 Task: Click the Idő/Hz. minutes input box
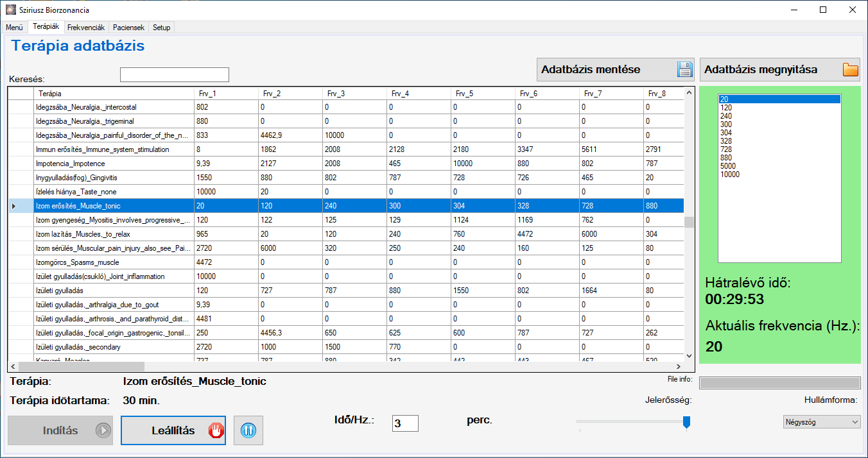point(404,423)
